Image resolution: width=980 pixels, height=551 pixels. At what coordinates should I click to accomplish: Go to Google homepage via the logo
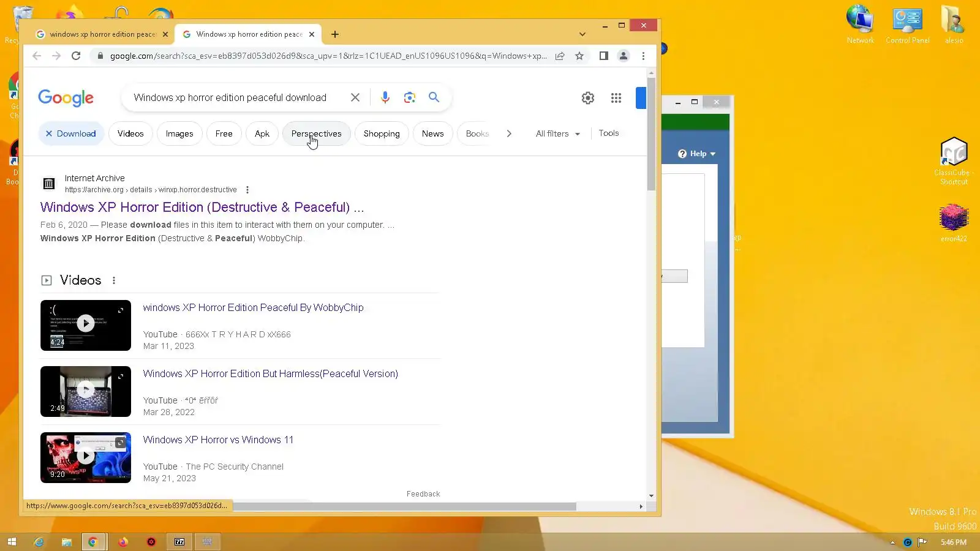point(66,98)
